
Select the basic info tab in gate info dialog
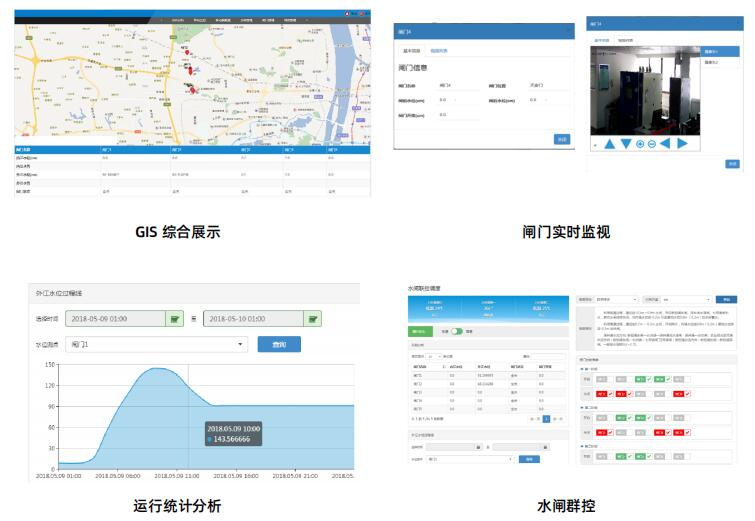411,50
